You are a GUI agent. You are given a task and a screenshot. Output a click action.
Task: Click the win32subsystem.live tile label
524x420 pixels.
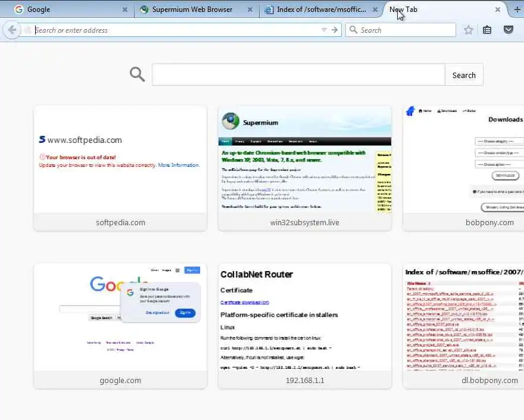[305, 222]
